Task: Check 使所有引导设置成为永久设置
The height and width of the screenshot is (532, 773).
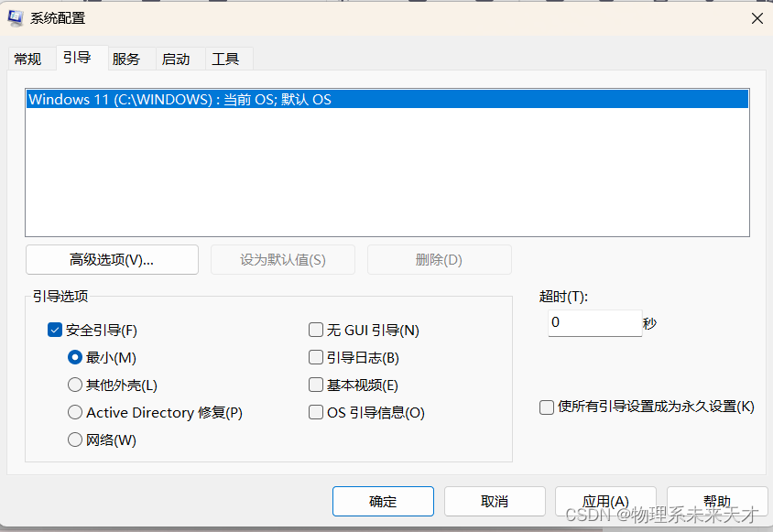Action: [547, 407]
